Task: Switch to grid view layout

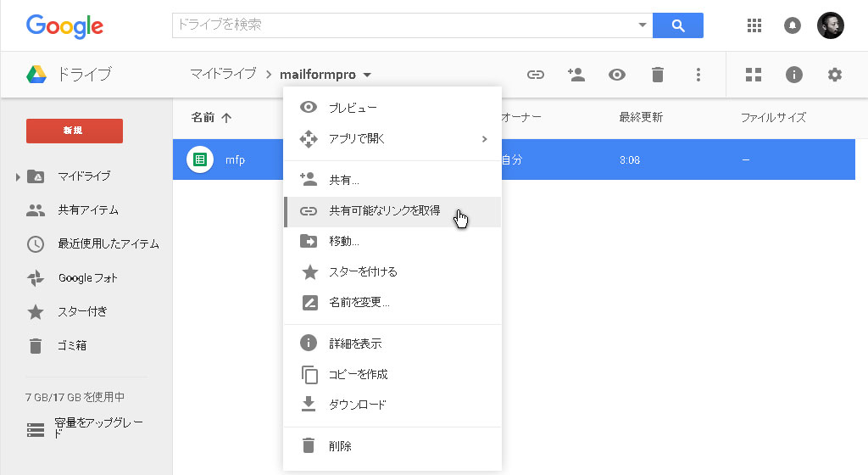Action: (x=754, y=75)
